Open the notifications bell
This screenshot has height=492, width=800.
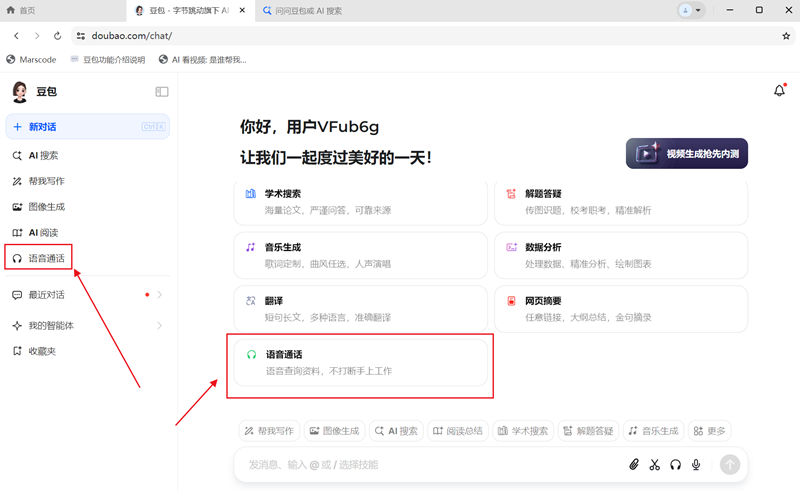pyautogui.click(x=779, y=90)
